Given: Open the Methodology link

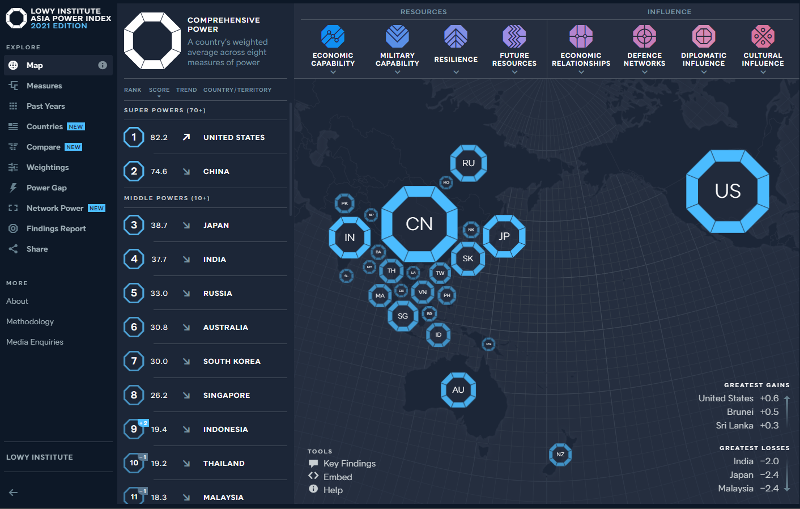Looking at the screenshot, I should click(x=30, y=322).
